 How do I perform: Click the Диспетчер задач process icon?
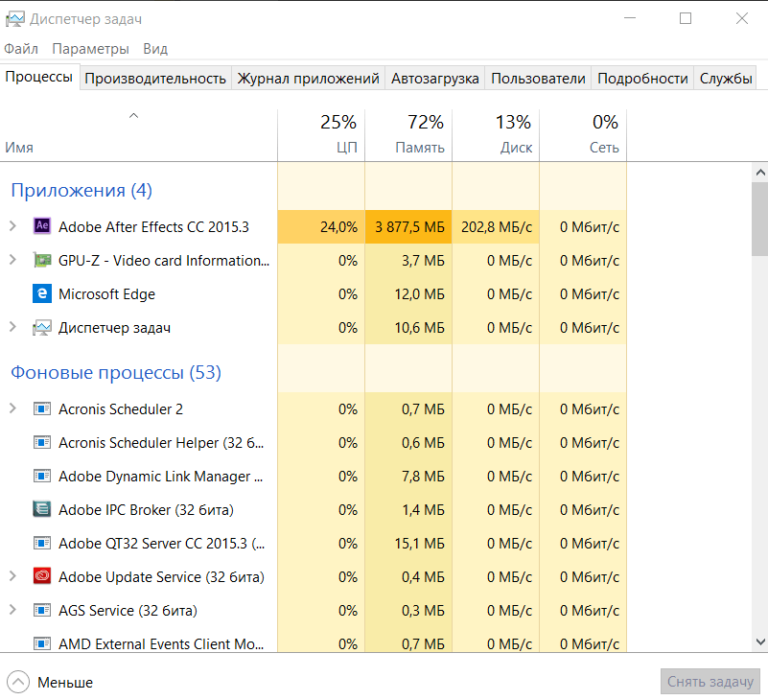point(41,328)
